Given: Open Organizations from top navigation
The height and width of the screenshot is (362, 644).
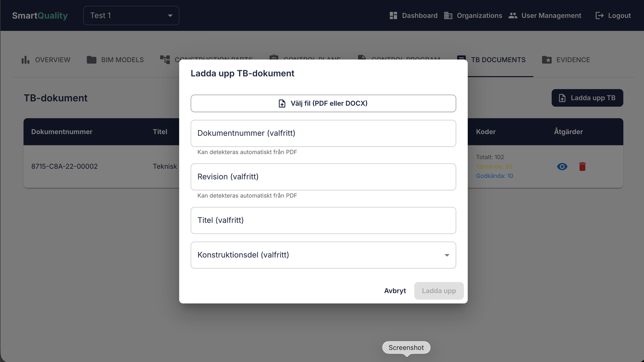Looking at the screenshot, I should pos(473,15).
